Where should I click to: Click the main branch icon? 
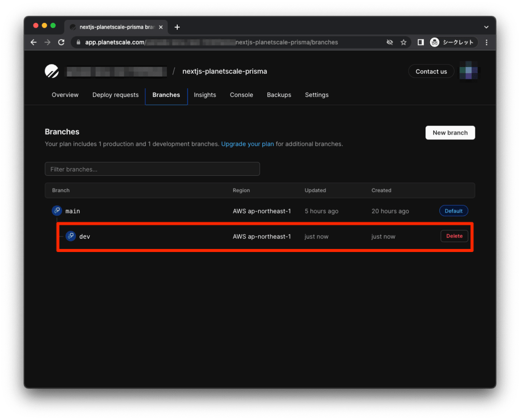click(57, 211)
